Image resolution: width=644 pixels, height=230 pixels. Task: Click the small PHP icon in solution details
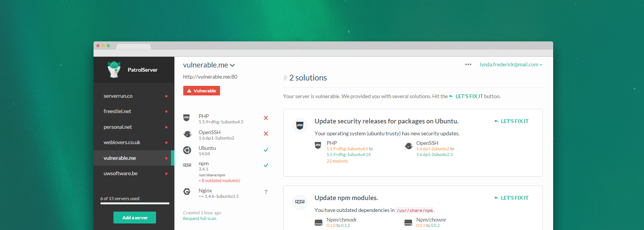(x=318, y=145)
